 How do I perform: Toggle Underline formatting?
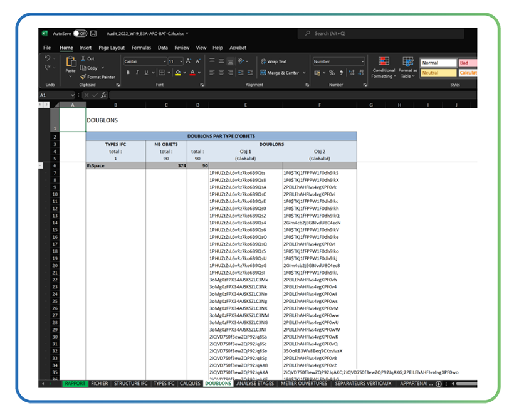coord(146,73)
